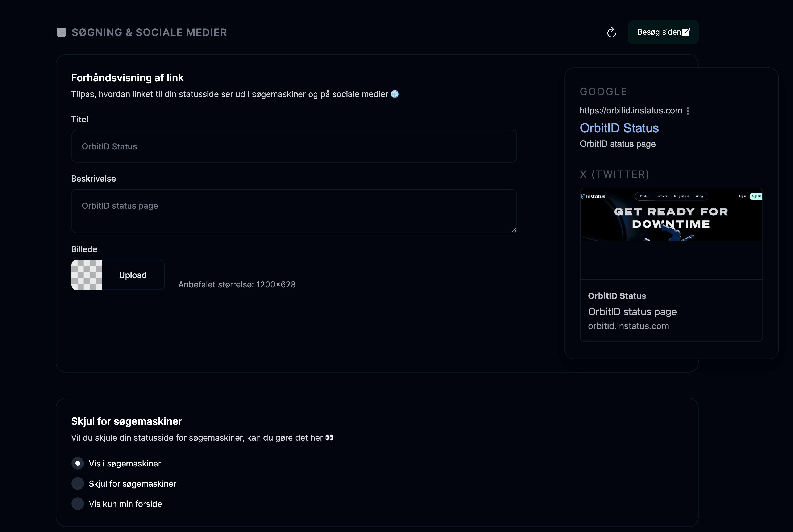This screenshot has height=532, width=793.
Task: Click the Anbefalet størrelse: 1200×628 hint
Action: pyautogui.click(x=237, y=285)
